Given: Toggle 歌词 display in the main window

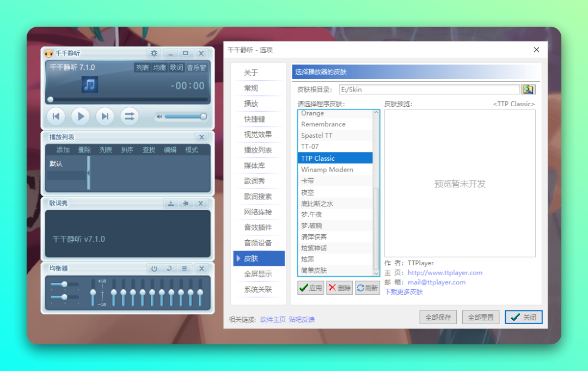Looking at the screenshot, I should (x=176, y=68).
